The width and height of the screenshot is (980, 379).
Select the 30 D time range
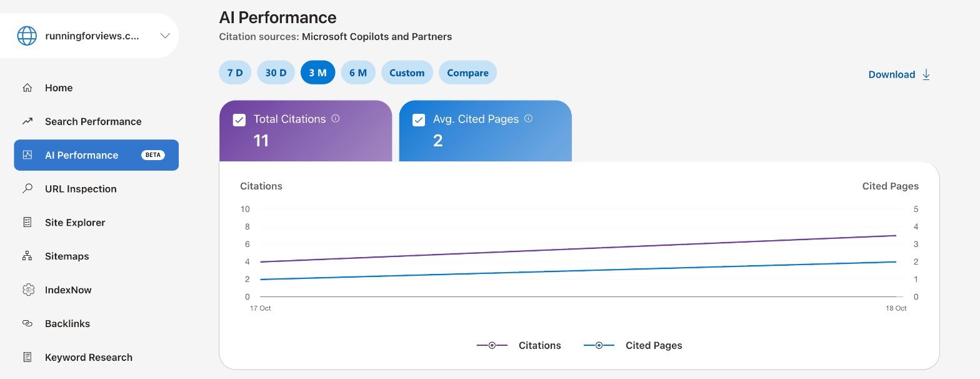[276, 73]
